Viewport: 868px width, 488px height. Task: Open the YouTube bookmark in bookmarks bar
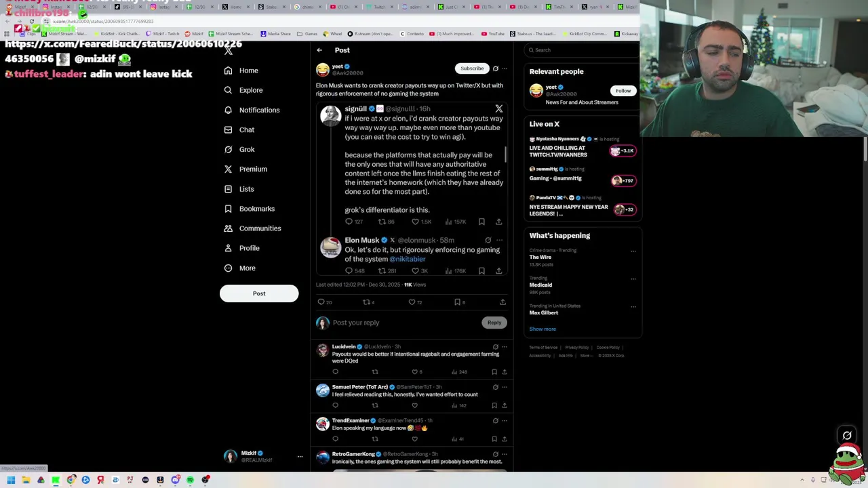tap(493, 34)
